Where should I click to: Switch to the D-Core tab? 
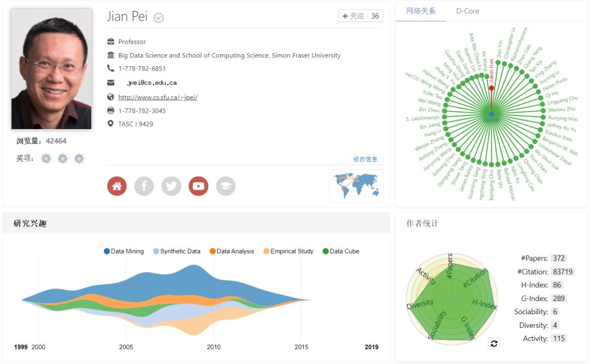[x=467, y=11]
